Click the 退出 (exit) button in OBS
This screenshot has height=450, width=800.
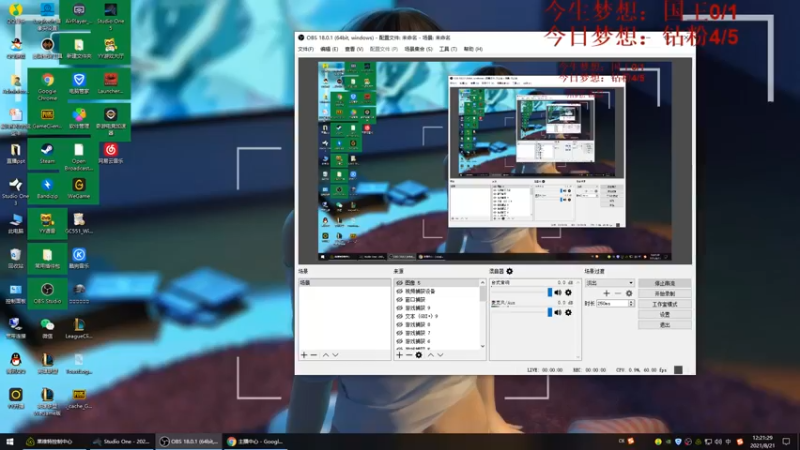coord(665,324)
